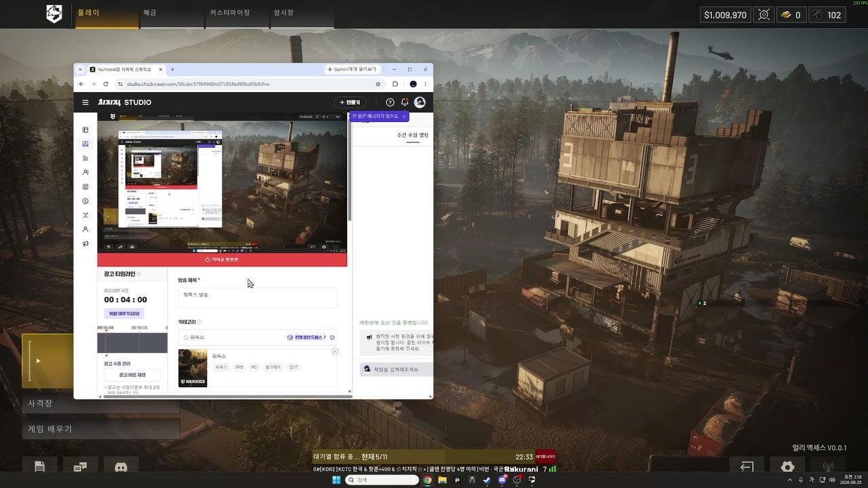Open the Studio notifications bell
Viewport: 868px width, 488px height.
point(405,102)
